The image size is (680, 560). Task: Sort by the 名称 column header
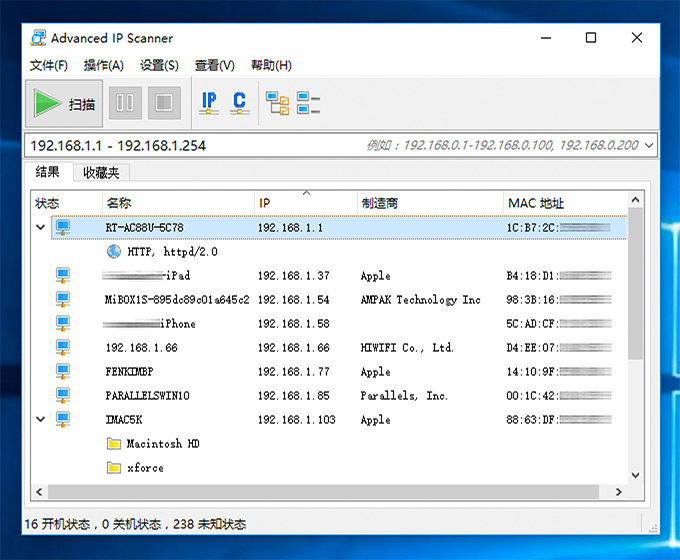click(x=178, y=203)
